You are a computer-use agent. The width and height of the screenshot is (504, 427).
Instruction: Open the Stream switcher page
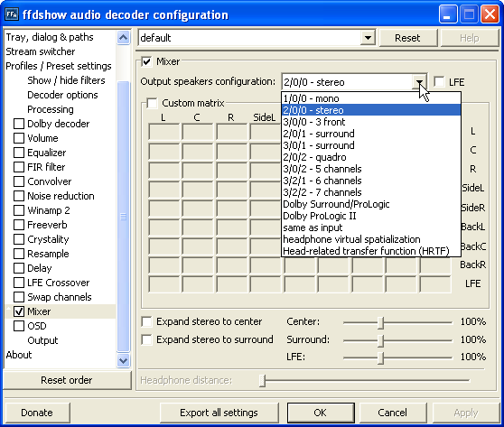point(41,51)
